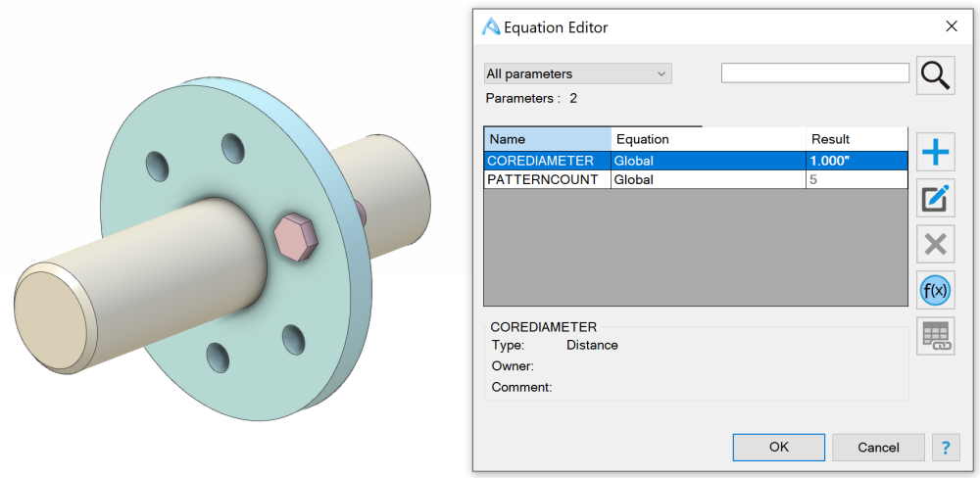The width and height of the screenshot is (980, 478).
Task: Add a new parameter with the plus icon
Action: coord(935,152)
